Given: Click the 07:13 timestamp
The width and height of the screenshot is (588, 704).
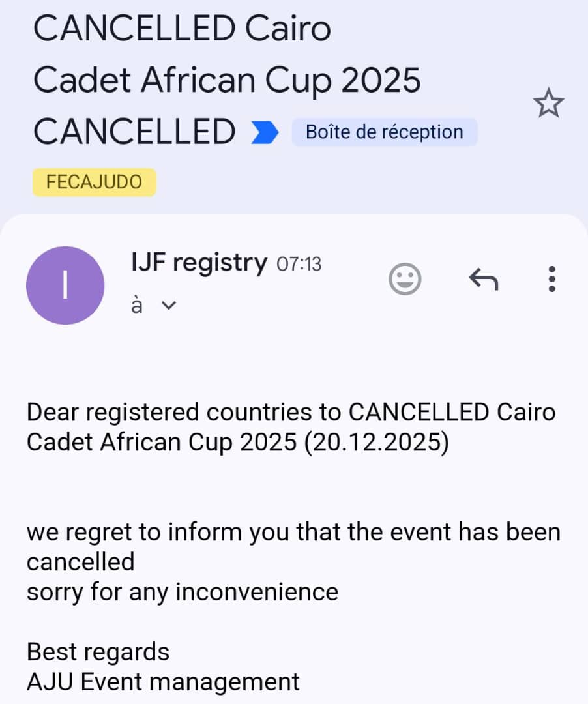Looking at the screenshot, I should tap(299, 264).
